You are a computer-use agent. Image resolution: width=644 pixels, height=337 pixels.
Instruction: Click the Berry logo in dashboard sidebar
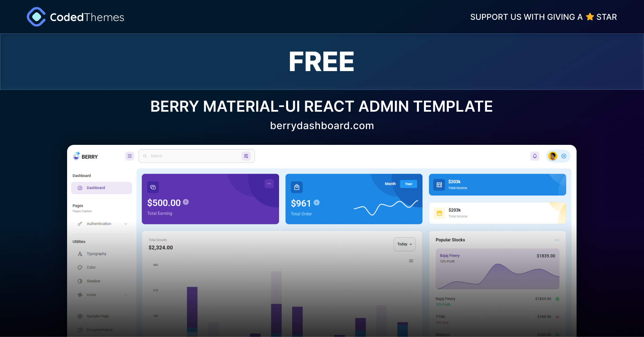point(76,156)
